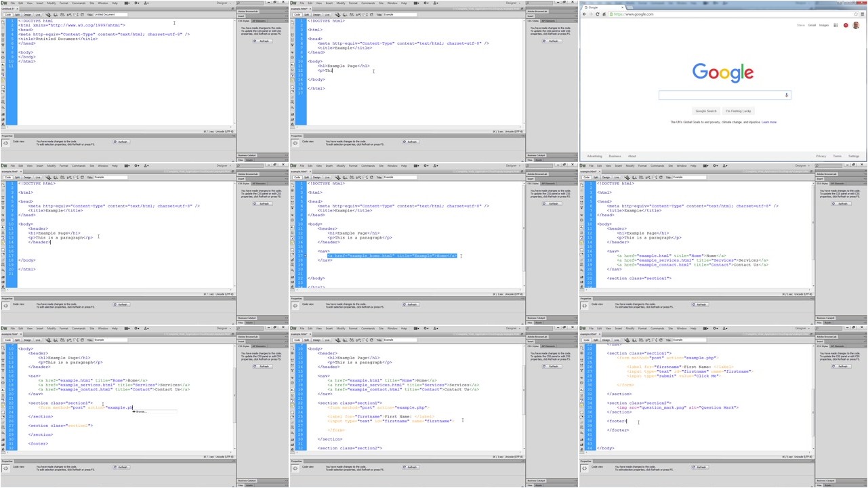
Task: Open Designer workspace dropdown in Untitled Document frame
Action: tap(224, 3)
